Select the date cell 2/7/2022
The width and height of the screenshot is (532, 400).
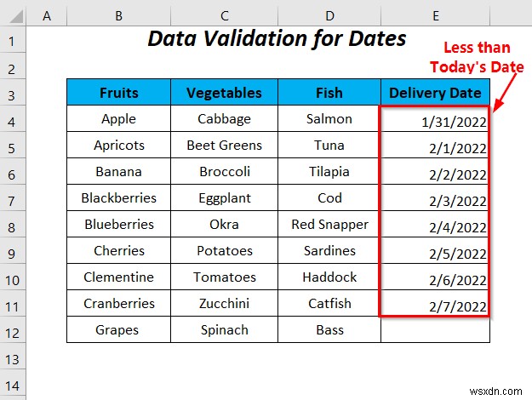pos(435,305)
